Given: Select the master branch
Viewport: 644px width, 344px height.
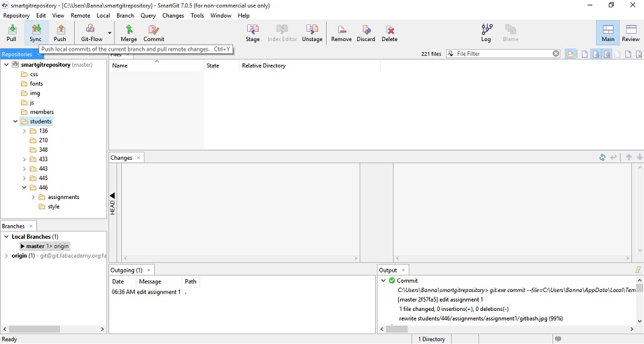Looking at the screenshot, I should pos(44,246).
